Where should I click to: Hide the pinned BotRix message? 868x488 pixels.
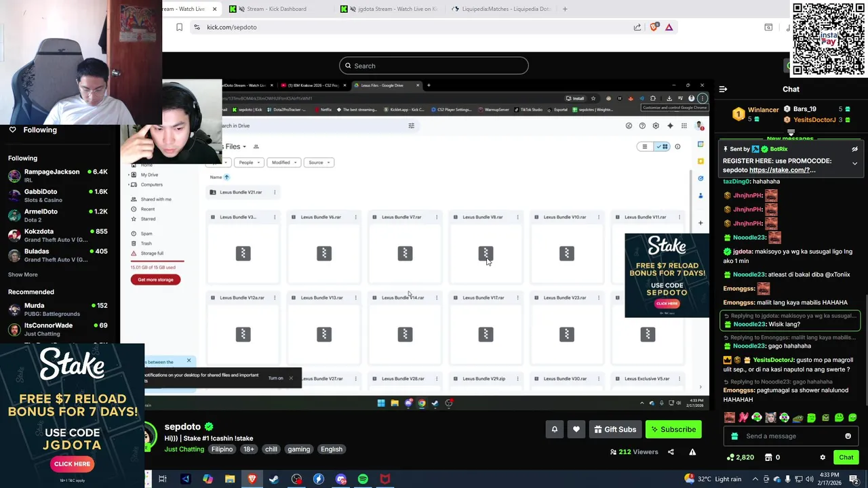854,149
